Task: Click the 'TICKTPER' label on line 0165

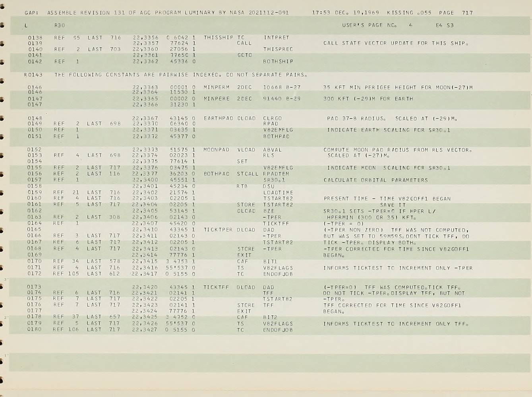Action: tap(218, 230)
